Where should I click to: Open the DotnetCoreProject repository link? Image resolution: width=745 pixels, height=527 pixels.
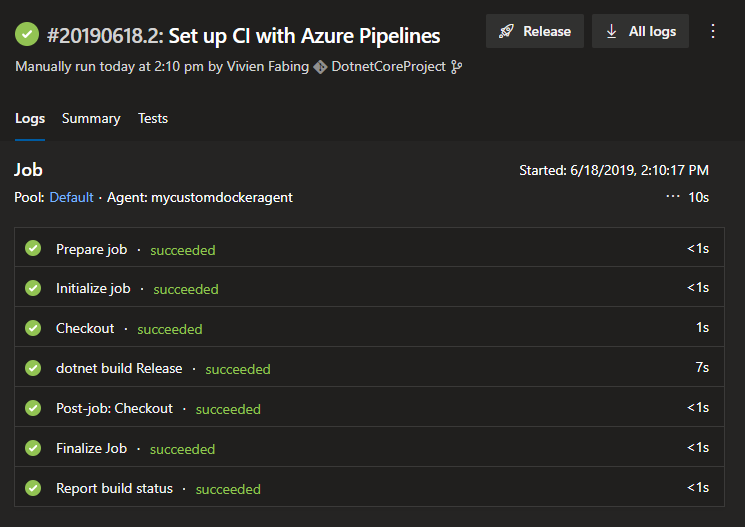[x=388, y=67]
